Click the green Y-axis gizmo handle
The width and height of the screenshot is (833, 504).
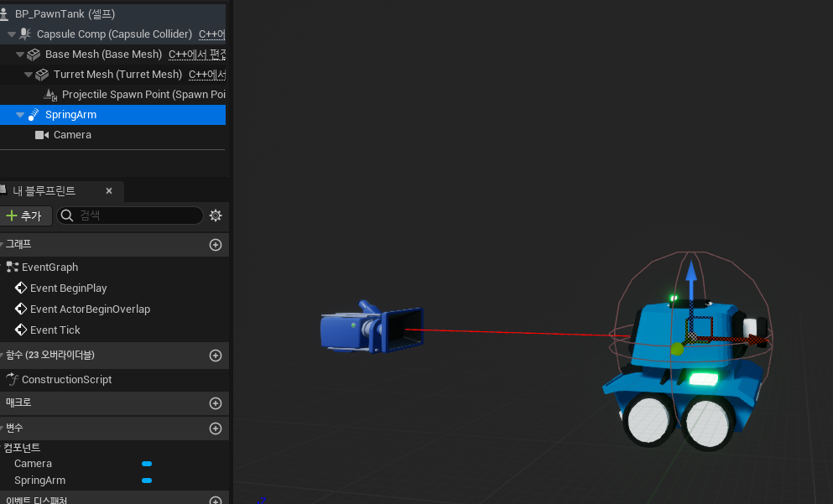click(677, 349)
